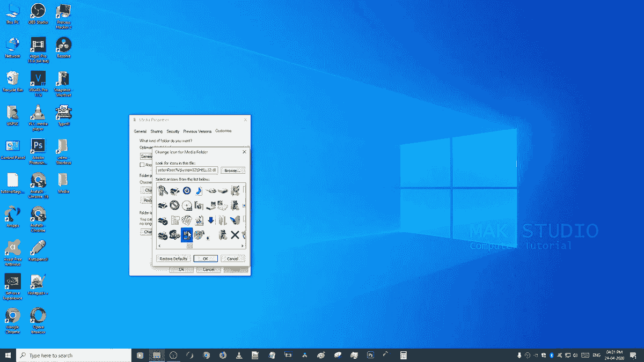
Task: Launch Adobe Photoshop from the taskbar
Action: click(x=370, y=354)
